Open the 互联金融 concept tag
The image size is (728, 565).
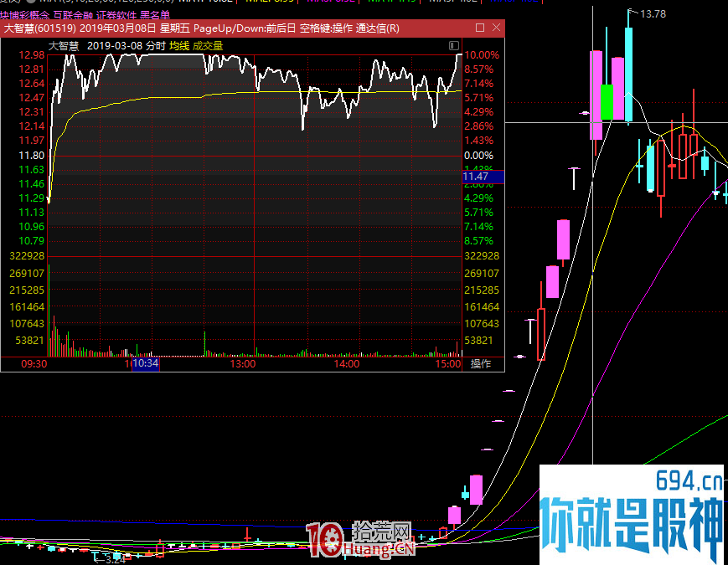pos(73,15)
